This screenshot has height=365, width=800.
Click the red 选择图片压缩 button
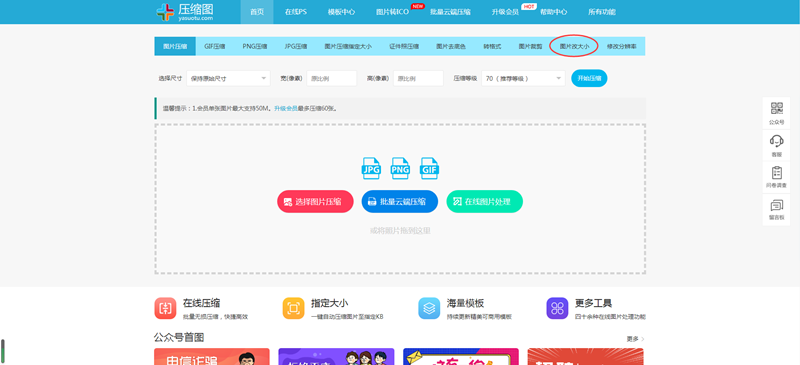315,202
